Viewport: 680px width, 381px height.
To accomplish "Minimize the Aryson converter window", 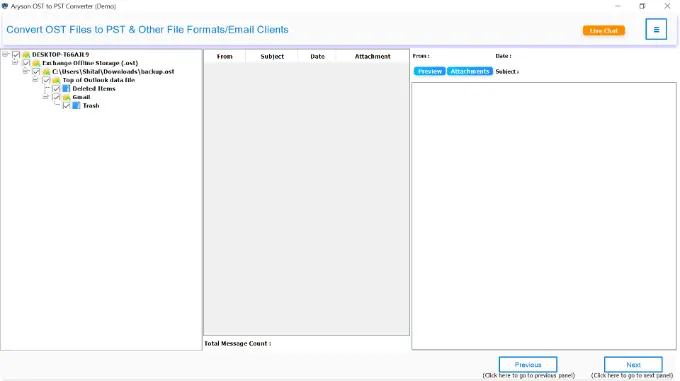I will point(618,6).
